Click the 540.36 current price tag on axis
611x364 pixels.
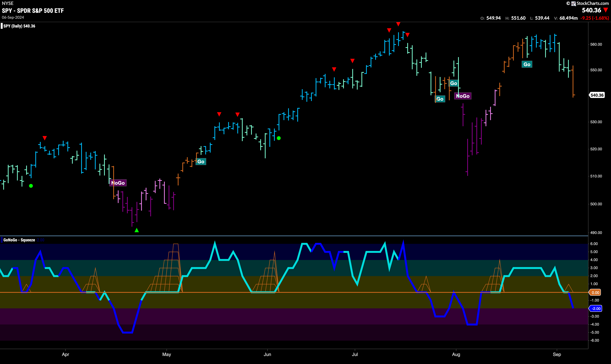[x=597, y=95]
